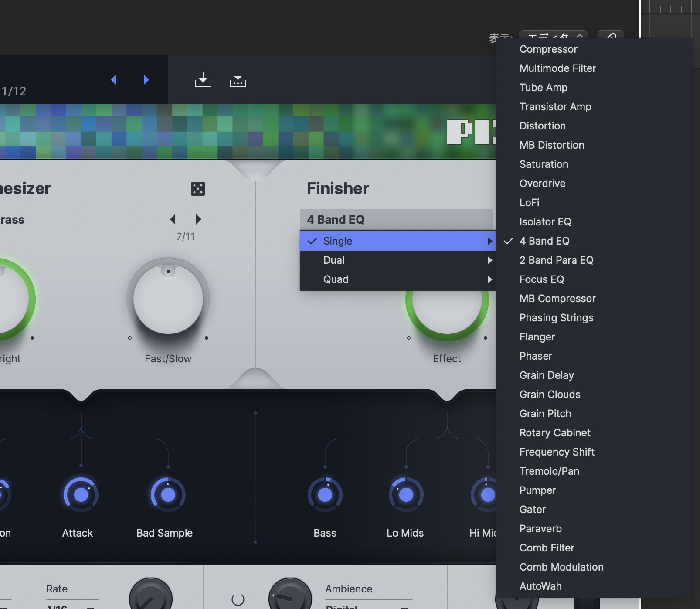Expand the Single submenu arrow
Viewport: 700px width, 609px height.
(x=490, y=241)
